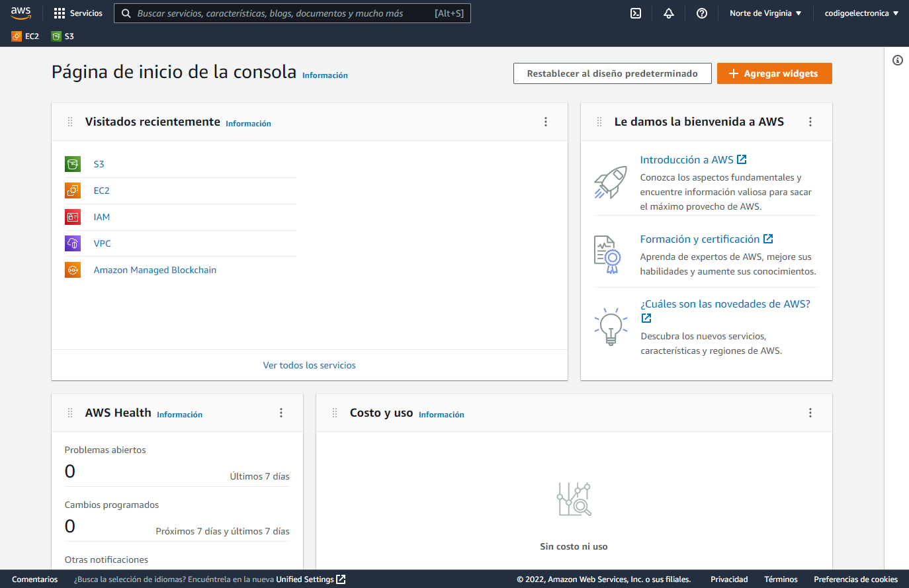Click the Agregar widgets button
Image resolution: width=909 pixels, height=588 pixels.
pos(774,73)
